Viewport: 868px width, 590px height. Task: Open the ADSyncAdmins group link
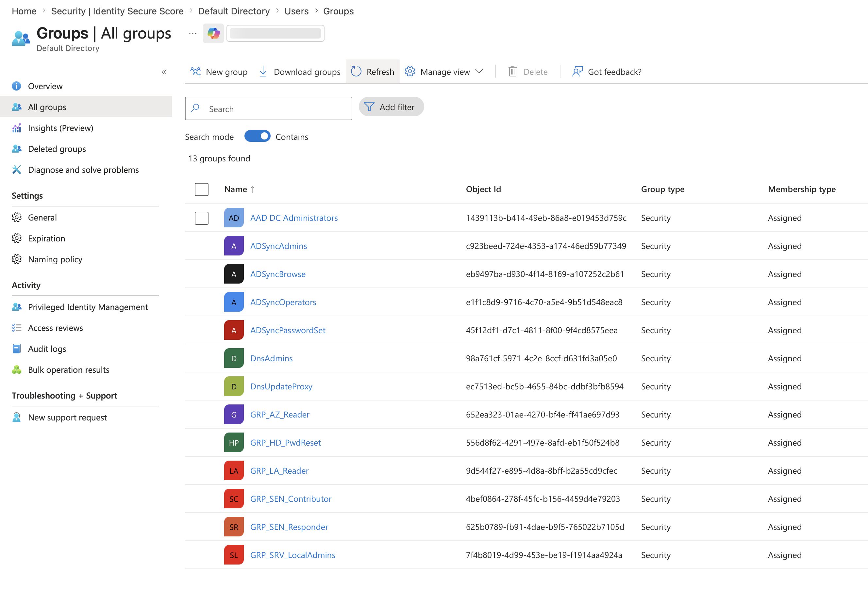[x=279, y=246]
